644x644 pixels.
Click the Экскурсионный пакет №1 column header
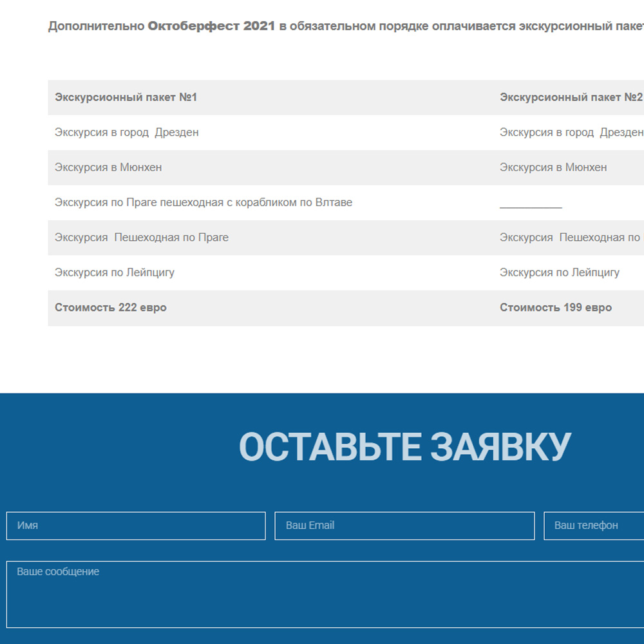point(126,97)
